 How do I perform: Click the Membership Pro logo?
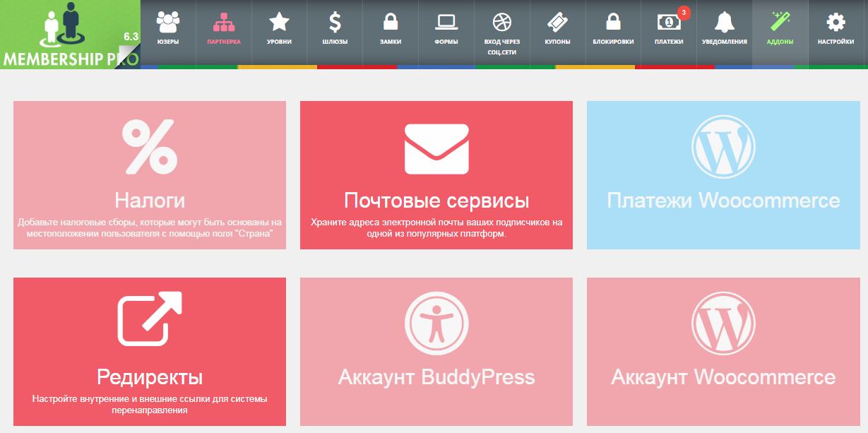coord(70,34)
